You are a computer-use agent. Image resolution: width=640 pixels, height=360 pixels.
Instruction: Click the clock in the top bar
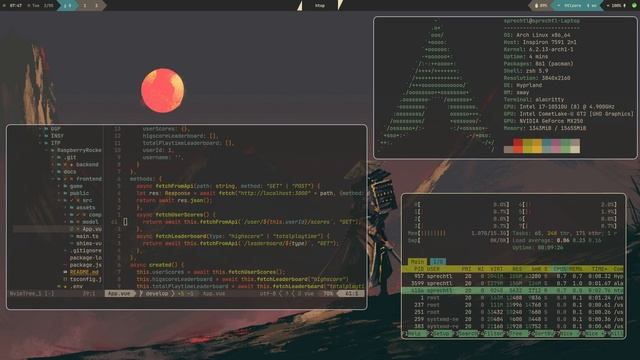tap(16, 6)
